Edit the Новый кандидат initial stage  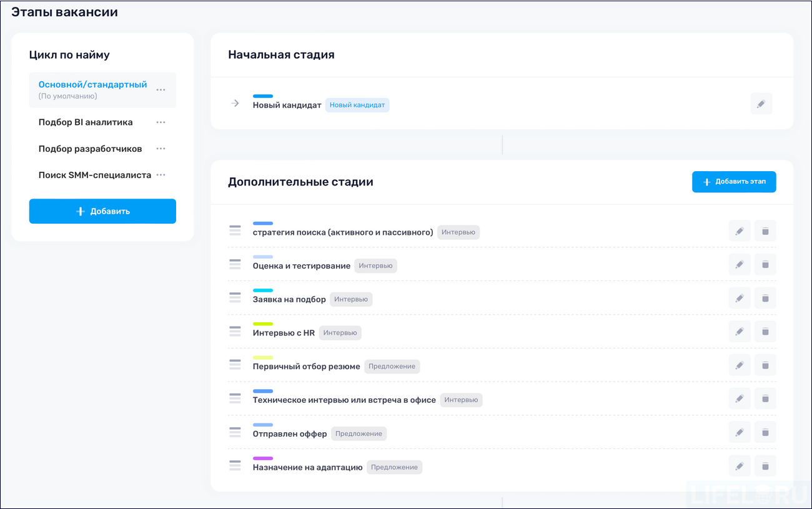pos(761,104)
